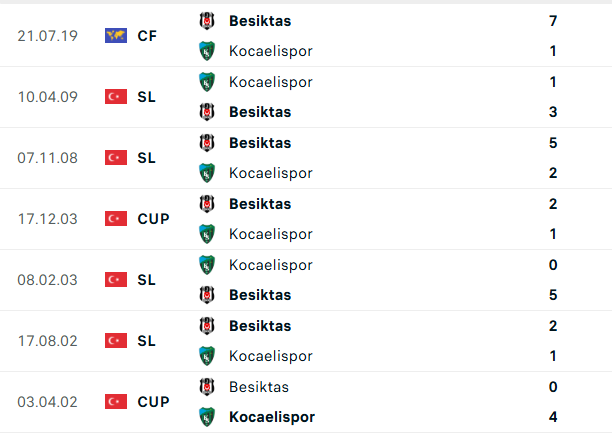The image size is (612, 435).
Task: Open Besiktas team in 17.12.03 match
Action: point(260,204)
